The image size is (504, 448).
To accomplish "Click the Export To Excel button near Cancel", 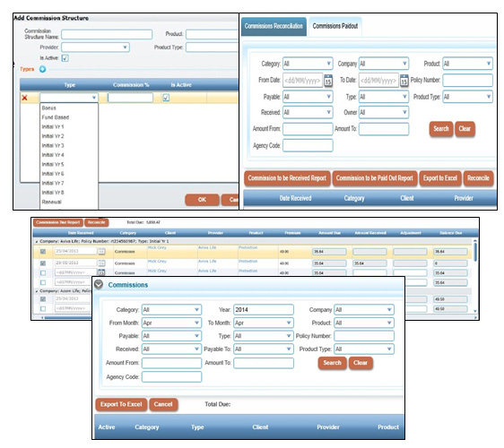I will (x=121, y=404).
